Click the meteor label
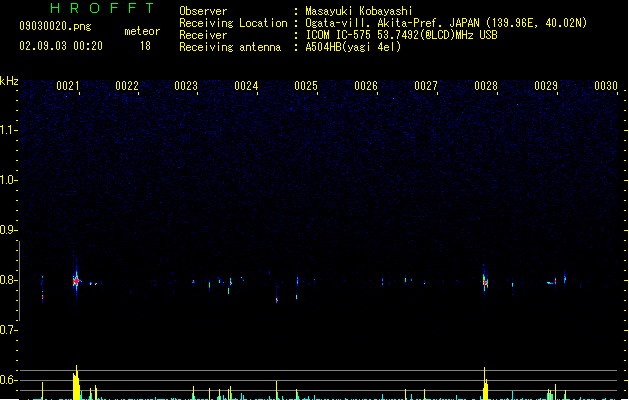The height and width of the screenshot is (400, 629). 142,31
